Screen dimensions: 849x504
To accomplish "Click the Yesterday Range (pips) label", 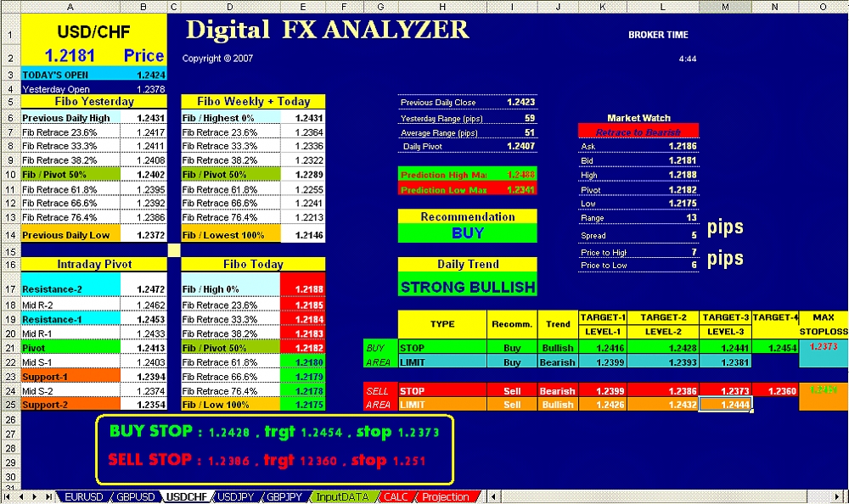I will (x=441, y=118).
